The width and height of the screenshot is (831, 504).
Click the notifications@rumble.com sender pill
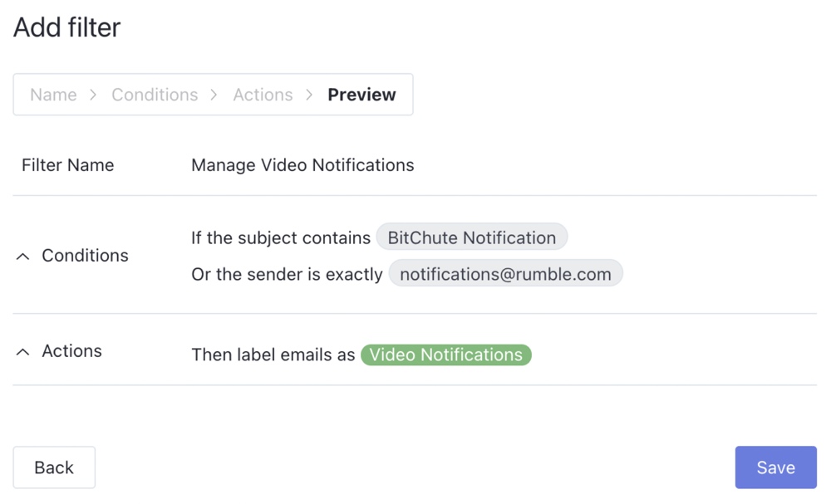click(x=505, y=274)
